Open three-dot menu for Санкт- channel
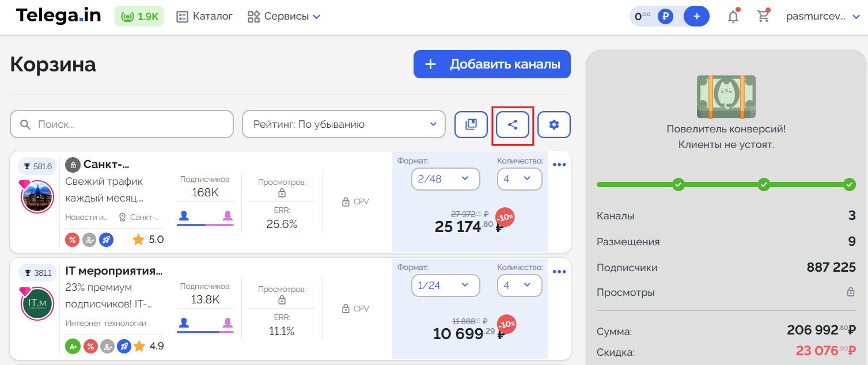The image size is (868, 365). (x=559, y=165)
